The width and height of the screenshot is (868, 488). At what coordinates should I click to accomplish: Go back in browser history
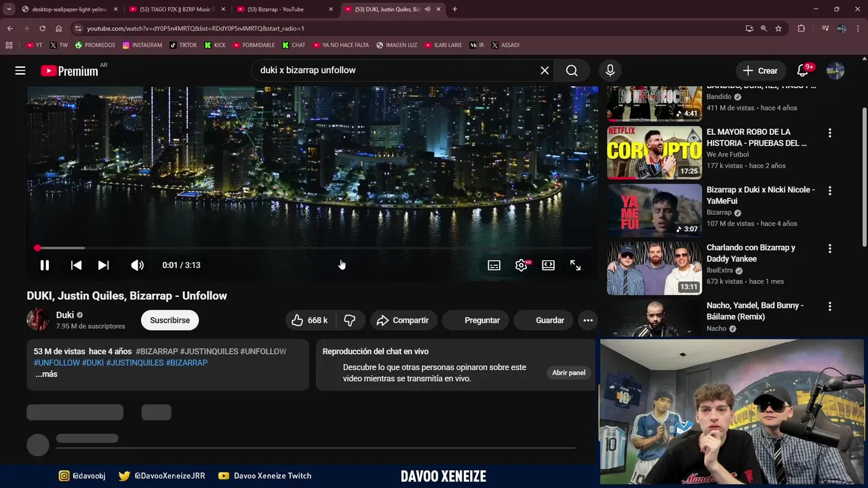click(x=9, y=28)
